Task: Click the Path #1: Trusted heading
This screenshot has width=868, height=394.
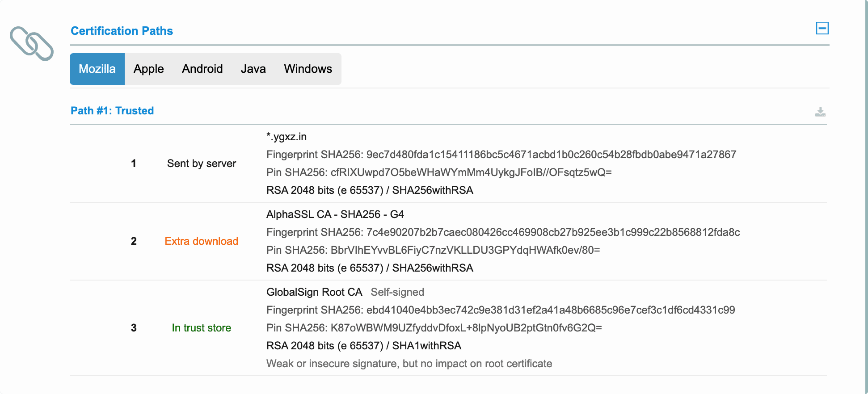Action: (x=112, y=111)
